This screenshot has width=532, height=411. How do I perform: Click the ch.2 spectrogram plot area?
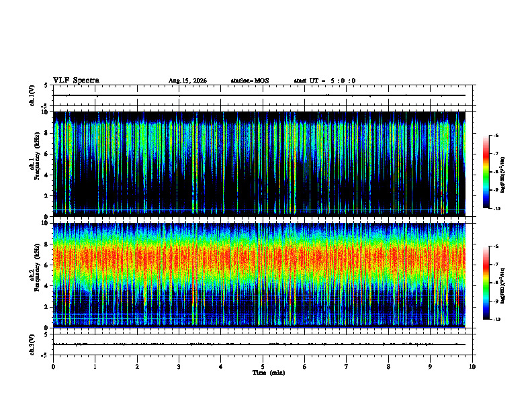[263, 275]
